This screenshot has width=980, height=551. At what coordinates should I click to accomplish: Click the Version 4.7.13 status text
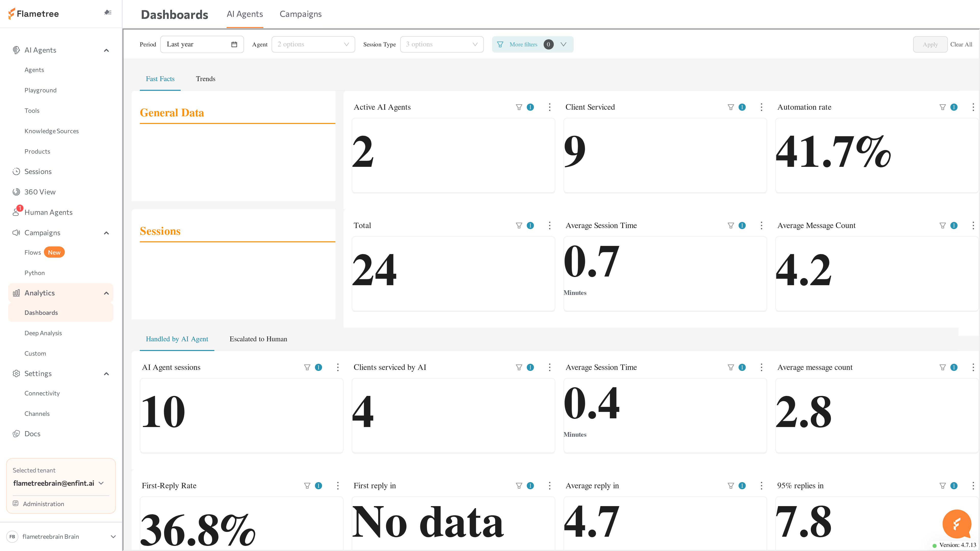click(x=957, y=545)
